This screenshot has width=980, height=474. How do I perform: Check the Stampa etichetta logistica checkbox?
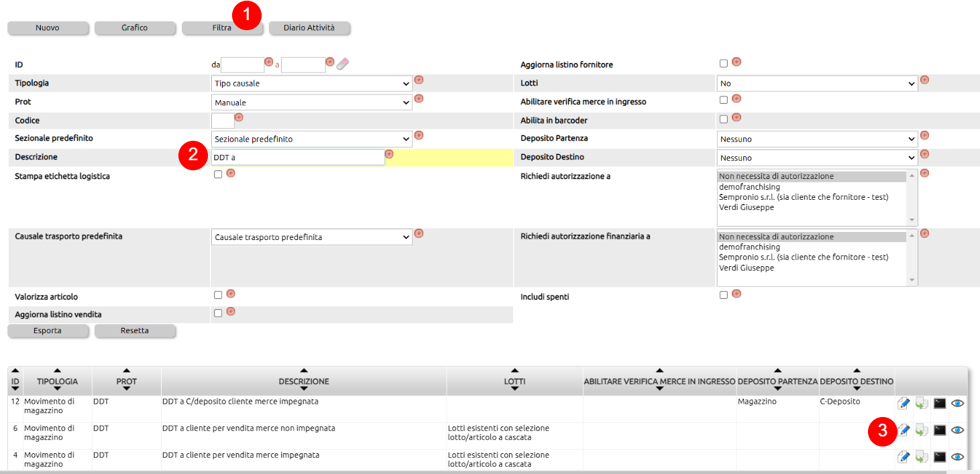pyautogui.click(x=217, y=174)
